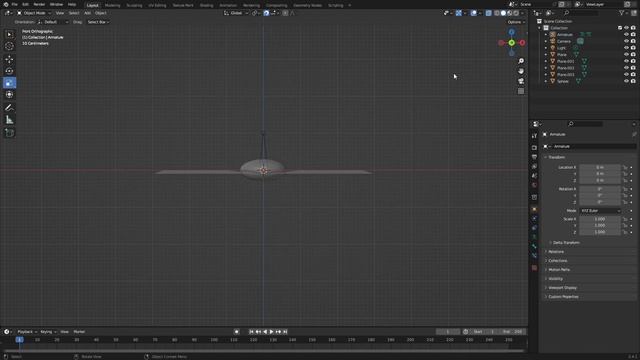The height and width of the screenshot is (360, 640).
Task: Open the Output properties tab
Action: [x=534, y=157]
